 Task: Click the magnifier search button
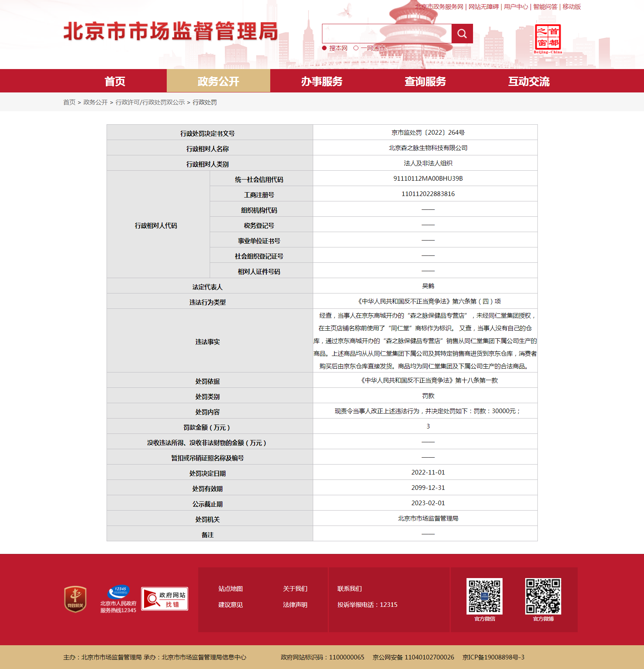point(462,34)
